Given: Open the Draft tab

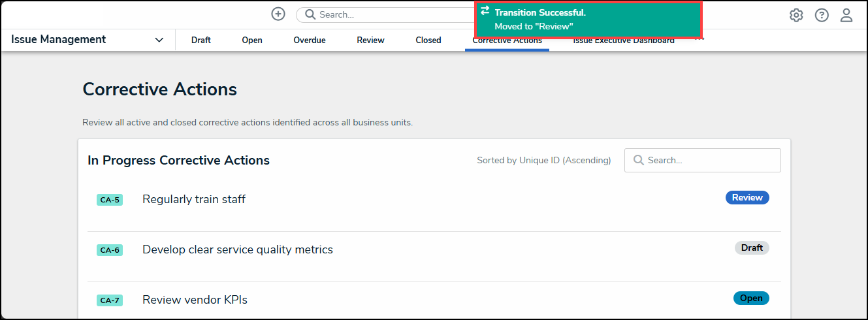Looking at the screenshot, I should point(201,40).
